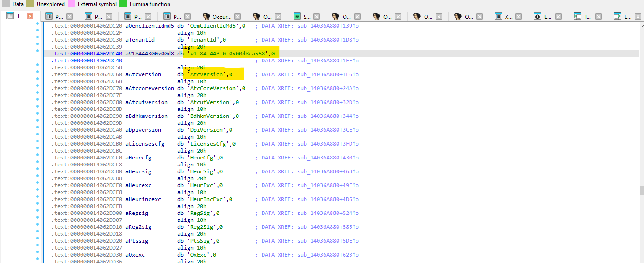Click address .text:000000014062DD00
This screenshot has width=644, height=263.
point(87,213)
